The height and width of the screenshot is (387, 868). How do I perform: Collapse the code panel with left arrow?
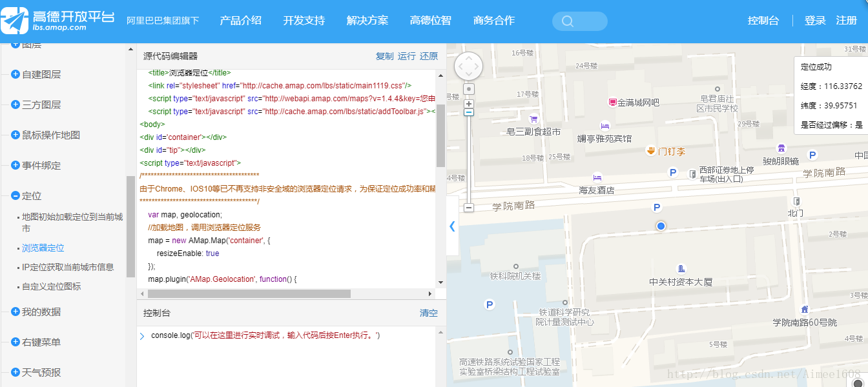click(x=452, y=226)
